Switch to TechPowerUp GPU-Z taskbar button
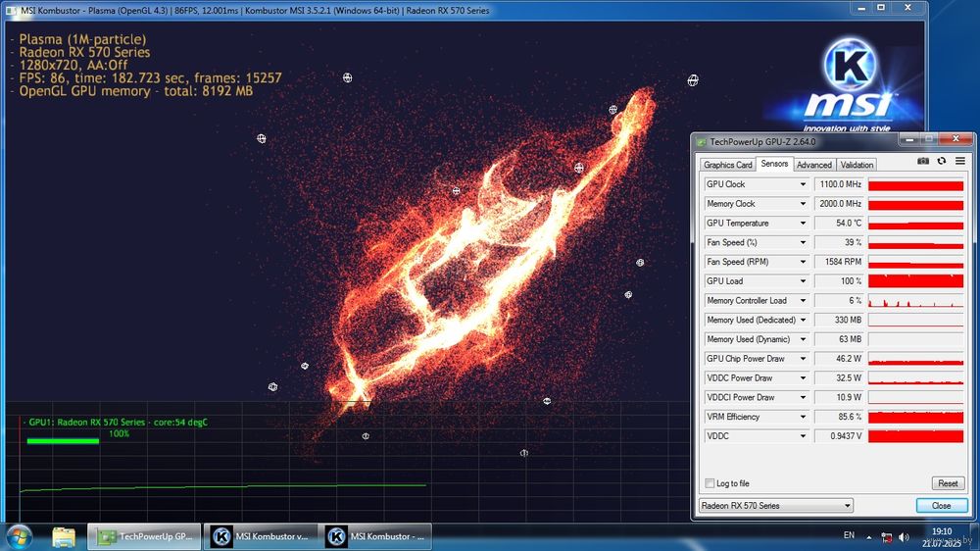 pyautogui.click(x=144, y=536)
